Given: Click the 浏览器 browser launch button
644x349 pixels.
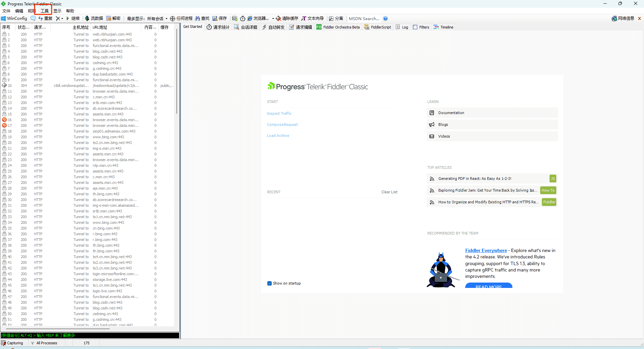Looking at the screenshot, I should tap(258, 18).
